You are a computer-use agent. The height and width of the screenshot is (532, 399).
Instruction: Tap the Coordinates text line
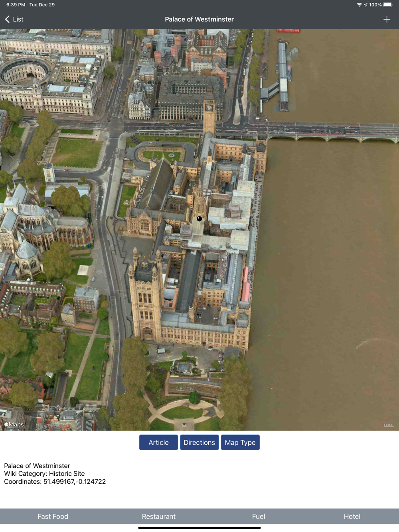[55, 481]
